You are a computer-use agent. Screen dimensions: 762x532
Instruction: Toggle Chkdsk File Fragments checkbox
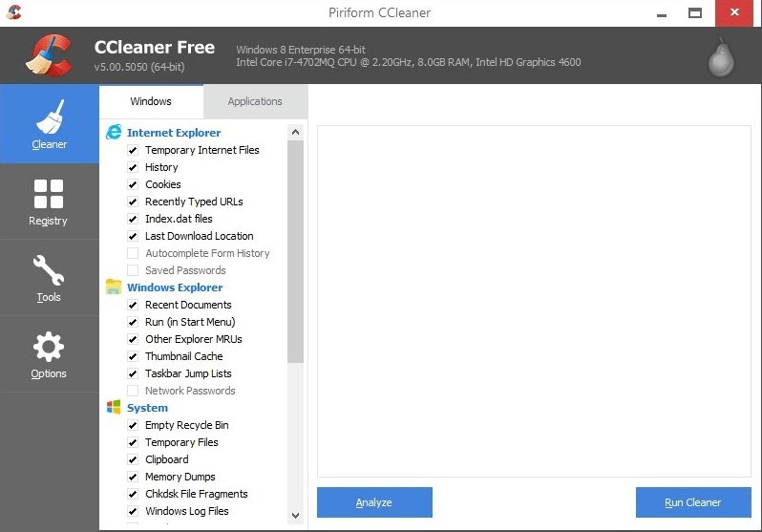point(133,494)
